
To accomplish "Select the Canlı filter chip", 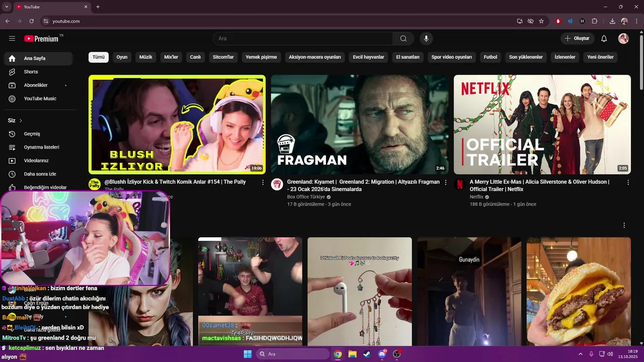I will tap(195, 57).
